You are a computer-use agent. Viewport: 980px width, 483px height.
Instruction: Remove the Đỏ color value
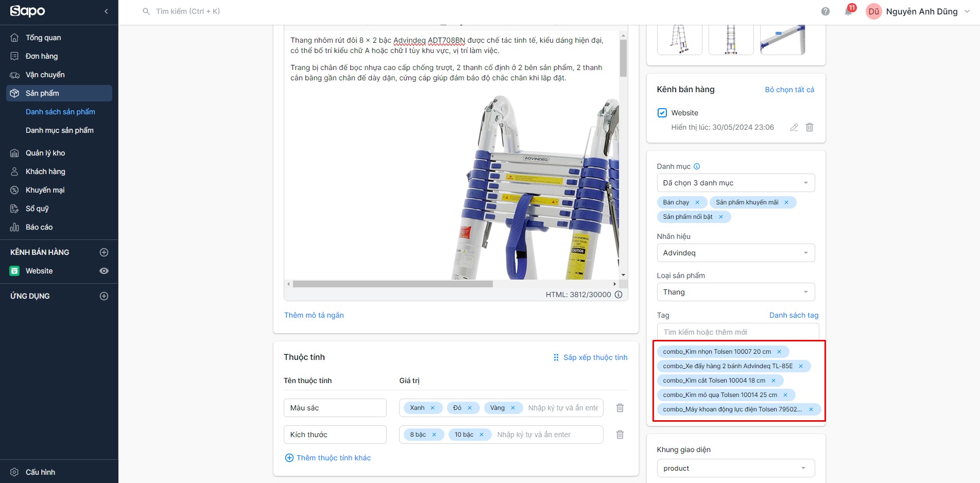pyautogui.click(x=470, y=408)
